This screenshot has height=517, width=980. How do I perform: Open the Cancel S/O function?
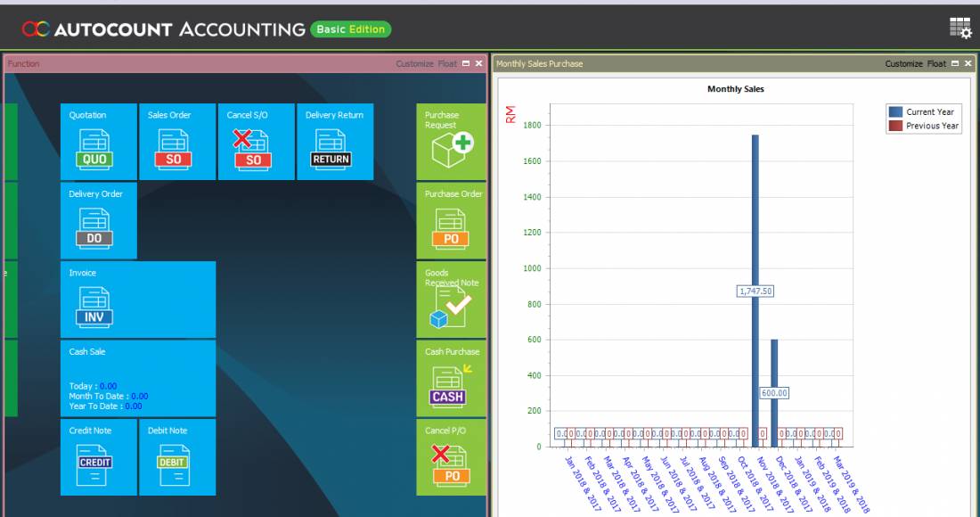click(256, 143)
